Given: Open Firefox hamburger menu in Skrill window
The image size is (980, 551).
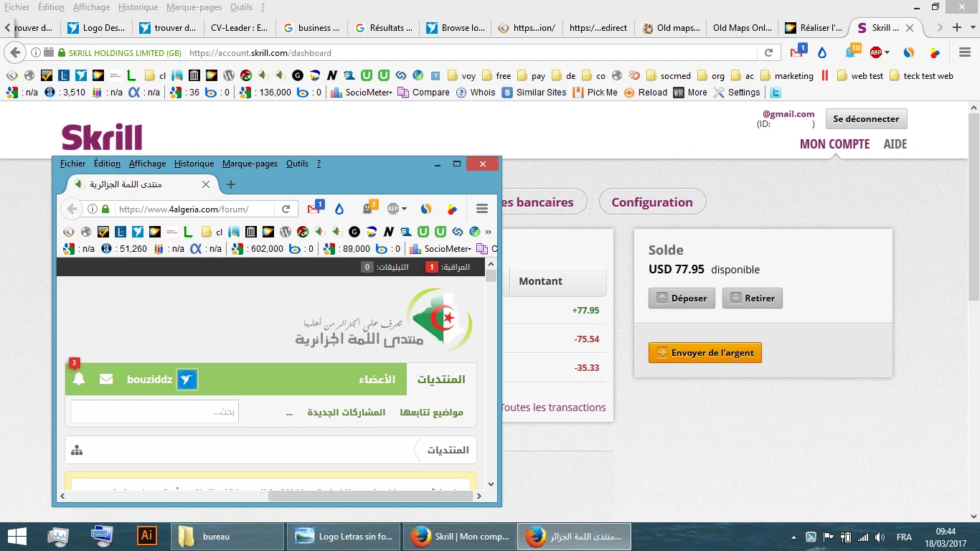Looking at the screenshot, I should (x=965, y=52).
